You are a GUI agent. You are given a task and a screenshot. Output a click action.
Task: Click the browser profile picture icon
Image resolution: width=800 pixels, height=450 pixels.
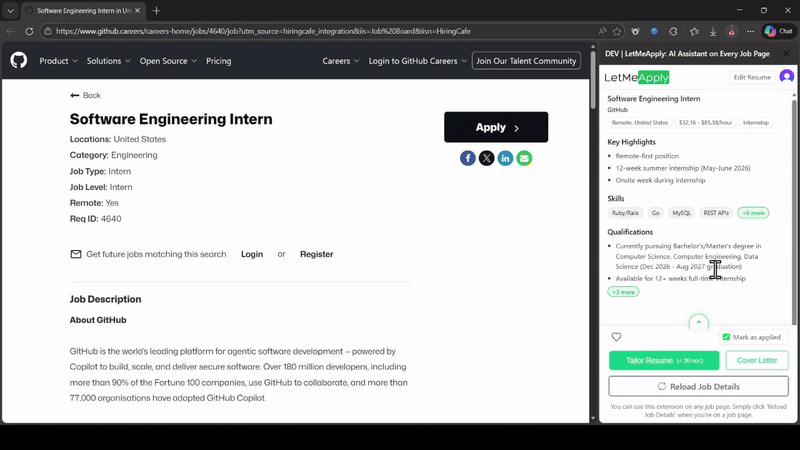pyautogui.click(x=732, y=31)
